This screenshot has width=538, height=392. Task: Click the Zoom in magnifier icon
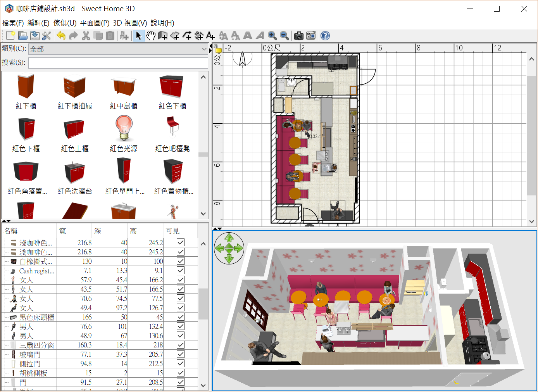point(272,36)
